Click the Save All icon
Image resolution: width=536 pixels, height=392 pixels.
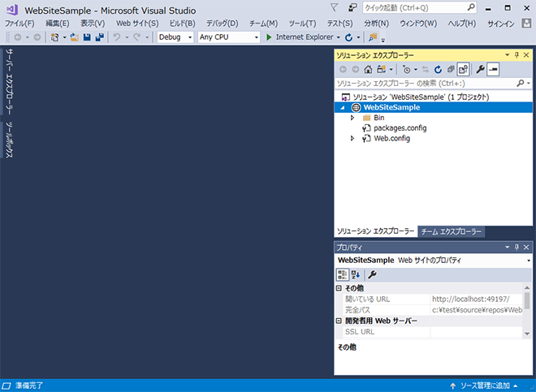[99, 37]
